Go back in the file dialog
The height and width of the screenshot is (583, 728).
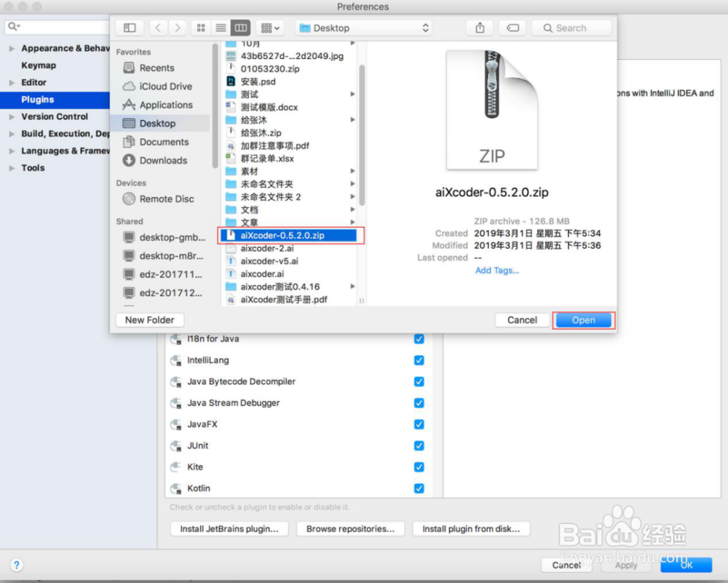point(158,28)
